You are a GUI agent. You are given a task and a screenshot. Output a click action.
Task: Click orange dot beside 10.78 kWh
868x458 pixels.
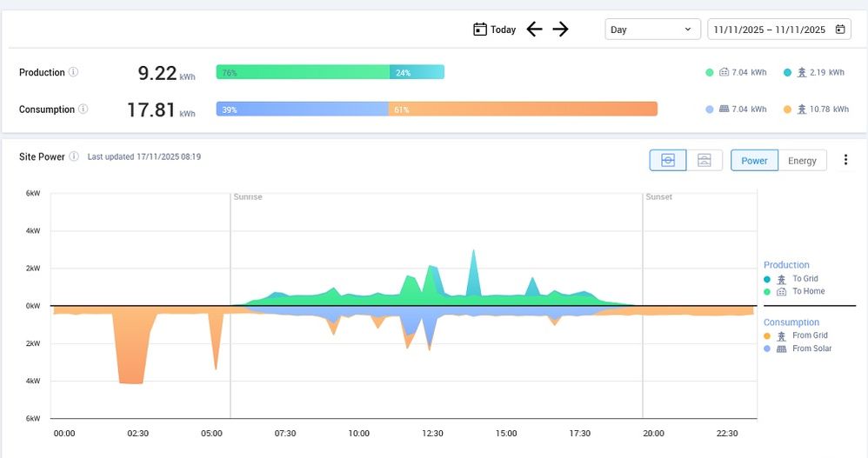[x=787, y=110]
